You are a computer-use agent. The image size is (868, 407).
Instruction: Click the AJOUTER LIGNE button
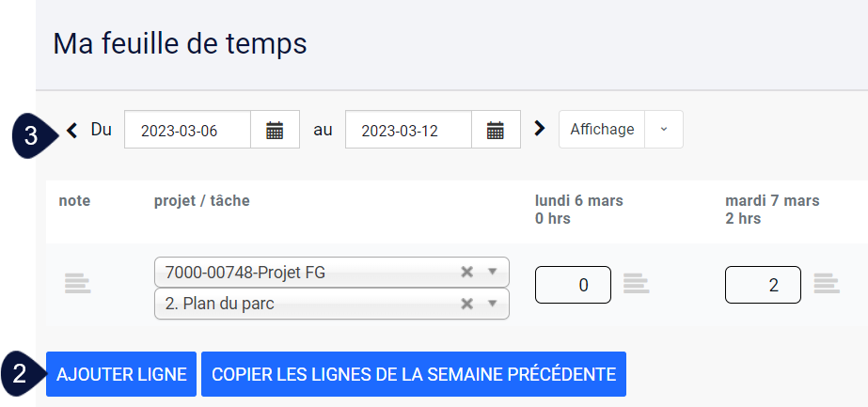(x=121, y=374)
